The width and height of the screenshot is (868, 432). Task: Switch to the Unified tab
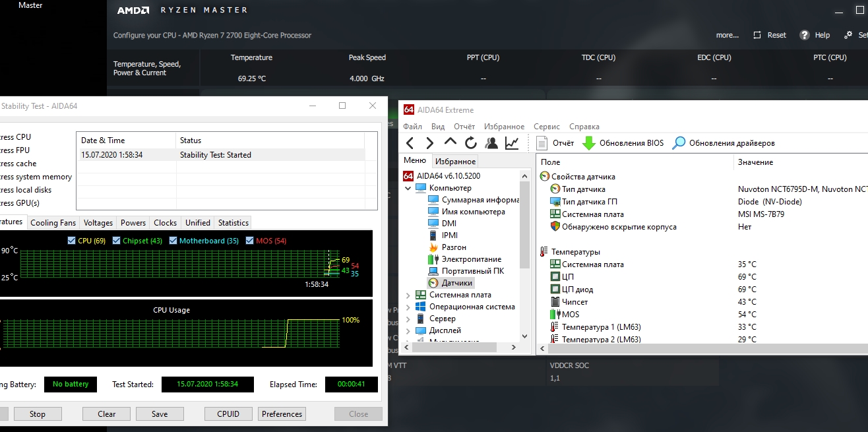pos(198,223)
